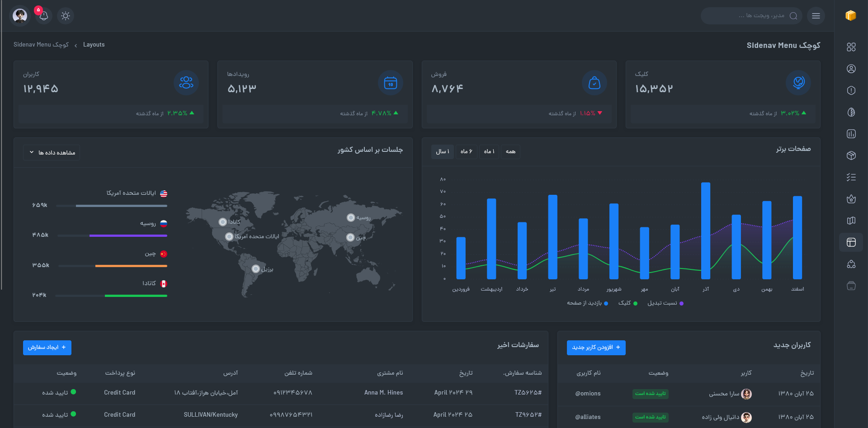
Task: Open the box package sidebar icon
Action: (x=851, y=155)
